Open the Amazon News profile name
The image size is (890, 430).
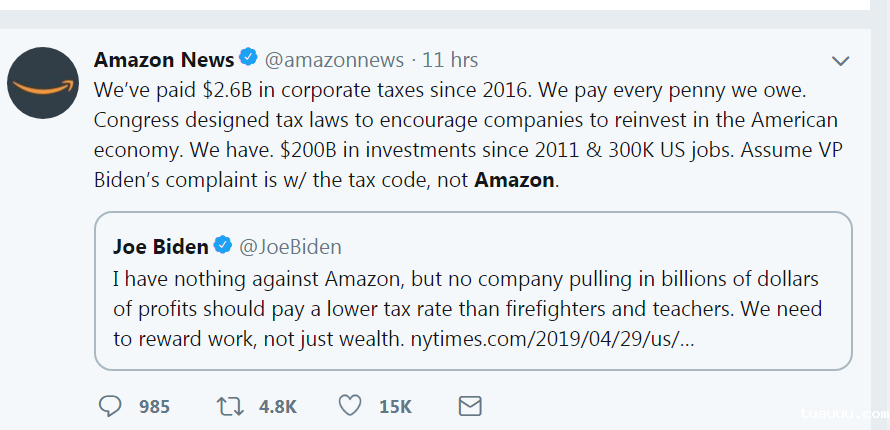coord(164,60)
